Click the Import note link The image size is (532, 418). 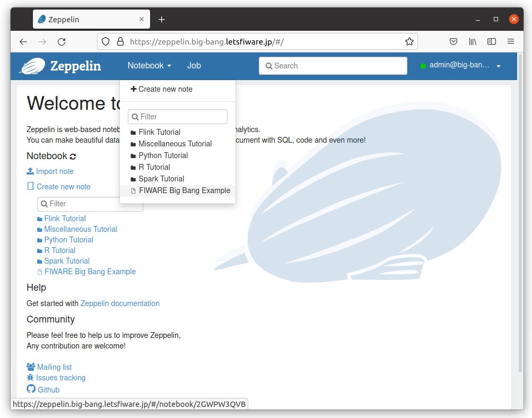click(x=55, y=171)
